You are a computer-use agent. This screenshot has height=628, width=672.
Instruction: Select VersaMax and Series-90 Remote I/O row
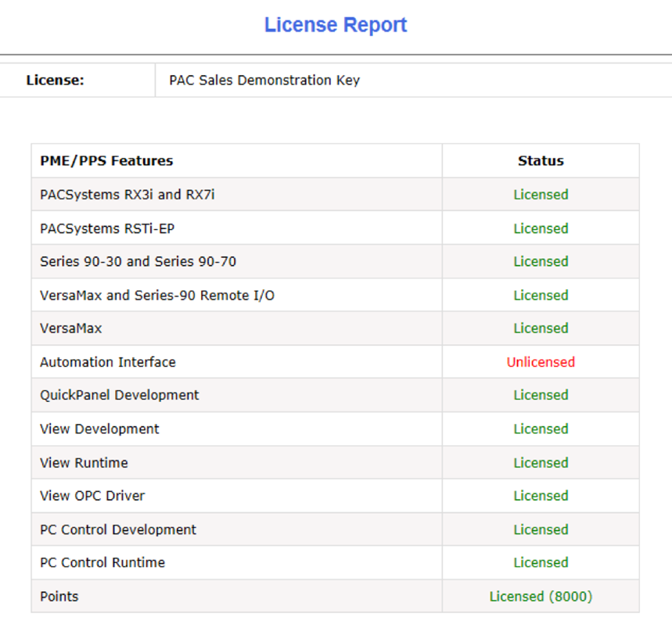point(335,295)
